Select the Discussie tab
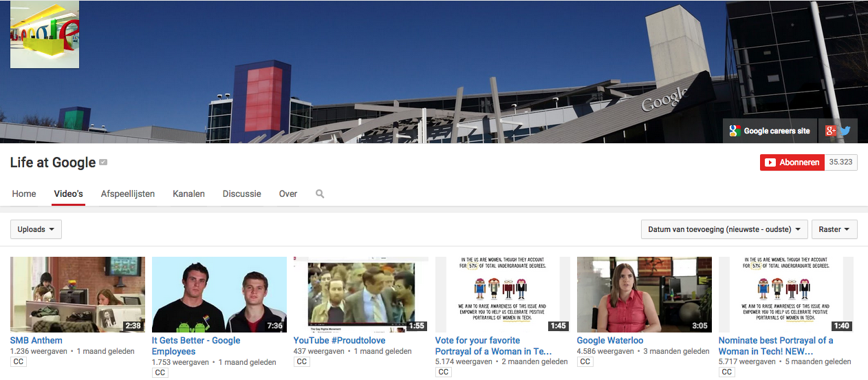 [241, 194]
